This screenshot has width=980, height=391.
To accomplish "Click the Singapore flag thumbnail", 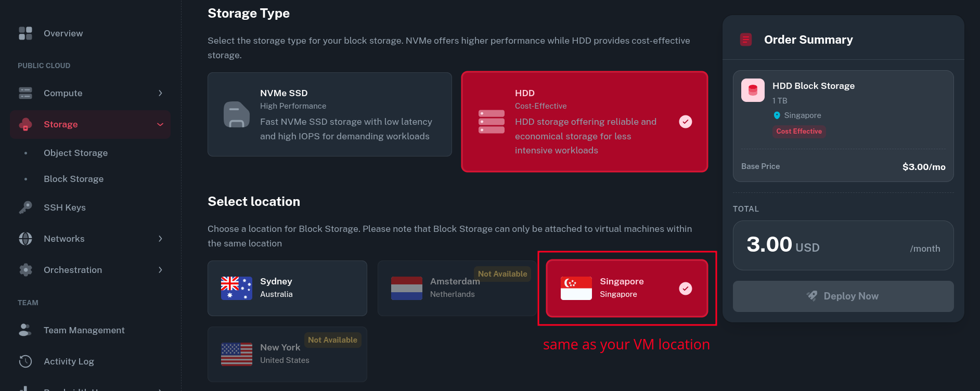I will click(576, 289).
